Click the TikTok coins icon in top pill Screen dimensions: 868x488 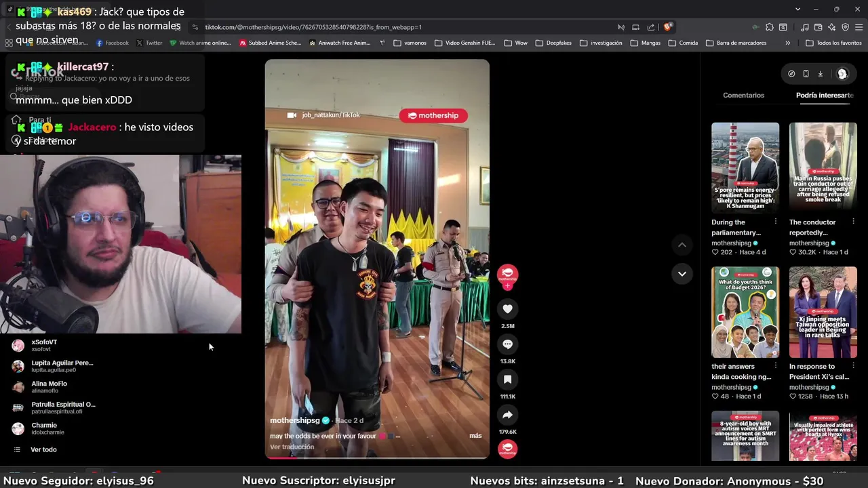[791, 74]
